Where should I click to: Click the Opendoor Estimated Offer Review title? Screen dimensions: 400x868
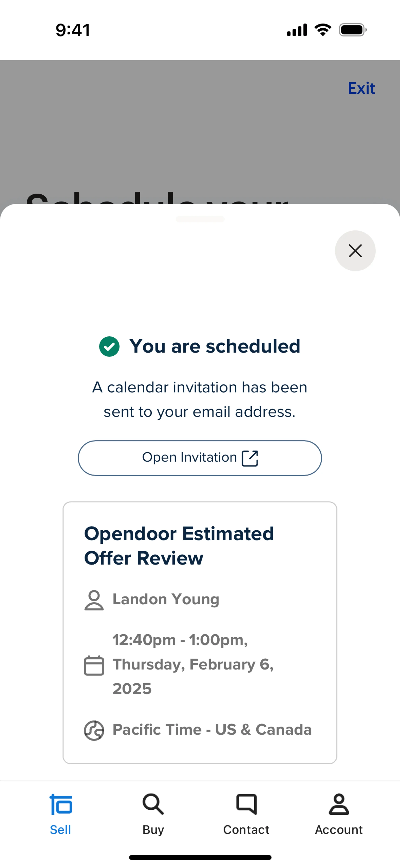click(x=179, y=546)
